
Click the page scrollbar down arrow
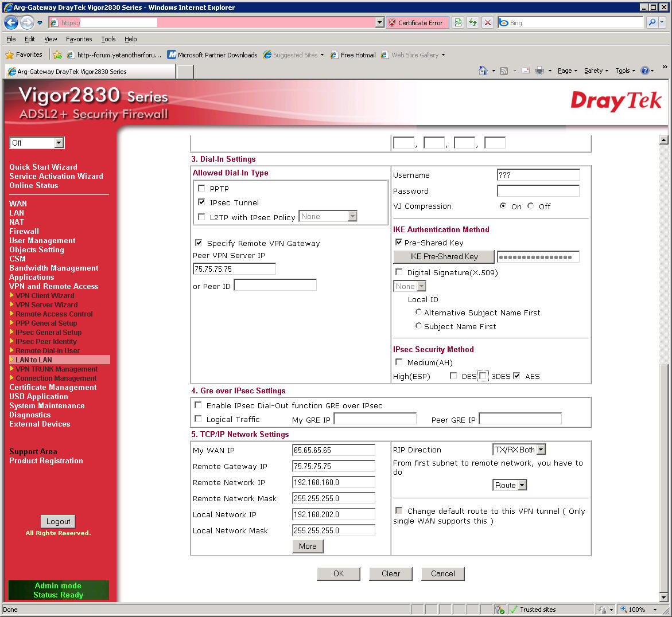tap(663, 597)
